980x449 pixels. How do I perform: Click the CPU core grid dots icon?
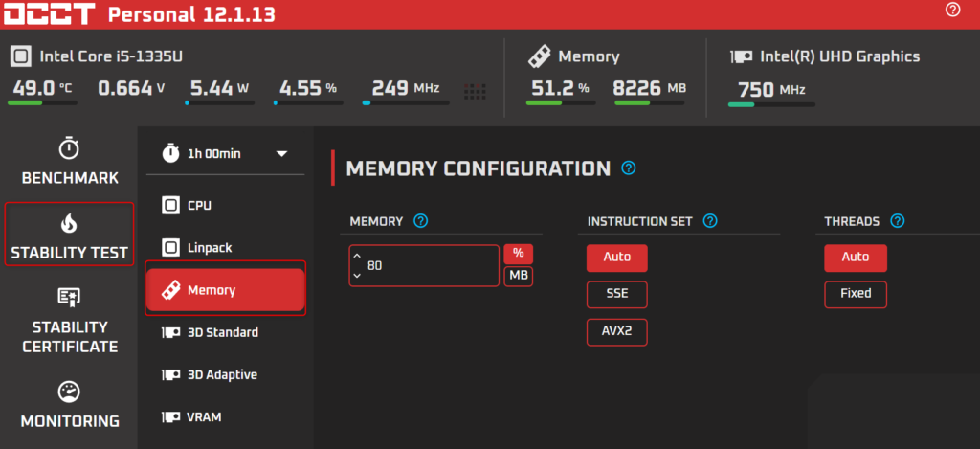click(x=475, y=91)
